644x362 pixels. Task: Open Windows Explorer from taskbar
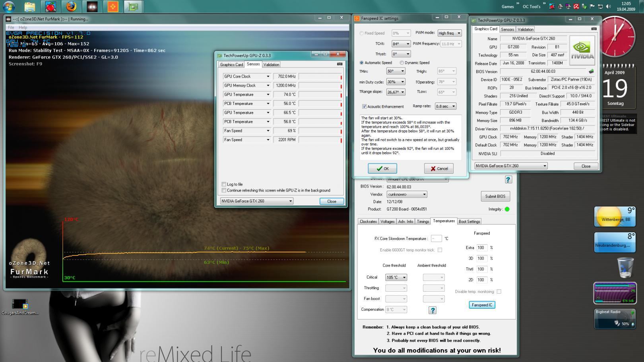coord(29,6)
